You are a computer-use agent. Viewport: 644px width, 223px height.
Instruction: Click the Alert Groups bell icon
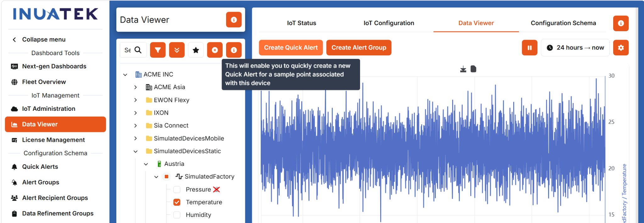coord(14,182)
